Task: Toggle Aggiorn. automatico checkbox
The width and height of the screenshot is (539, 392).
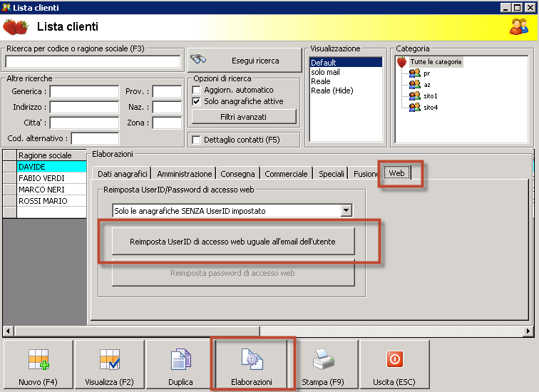Action: point(196,90)
